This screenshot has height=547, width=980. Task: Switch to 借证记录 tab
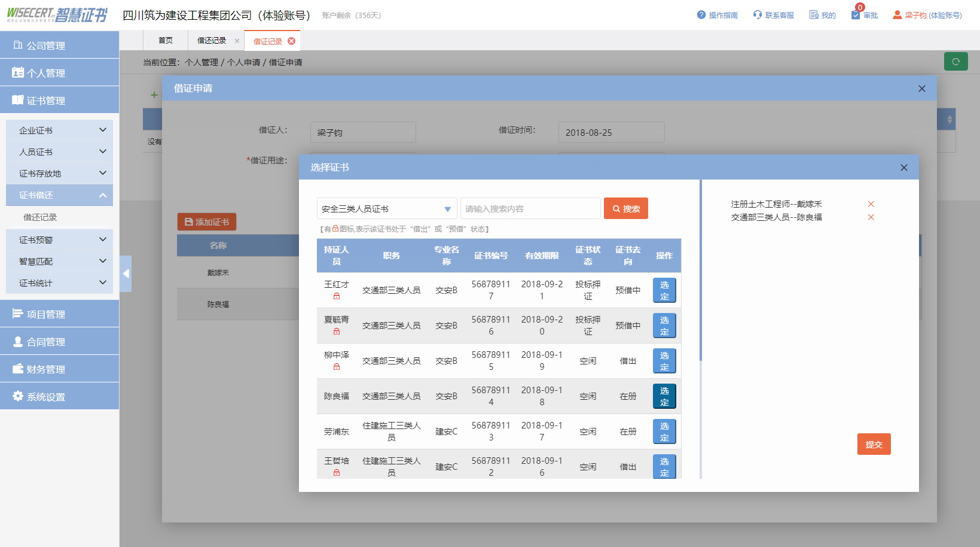(267, 41)
